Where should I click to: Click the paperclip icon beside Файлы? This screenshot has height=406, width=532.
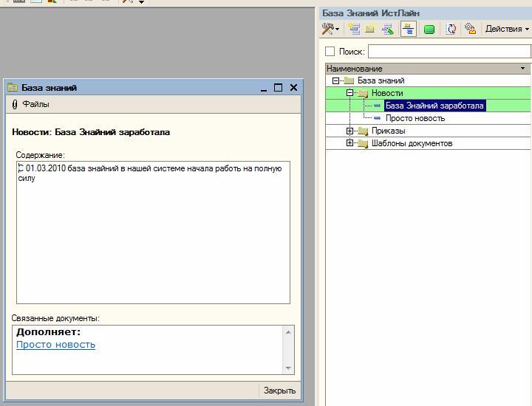(x=14, y=104)
